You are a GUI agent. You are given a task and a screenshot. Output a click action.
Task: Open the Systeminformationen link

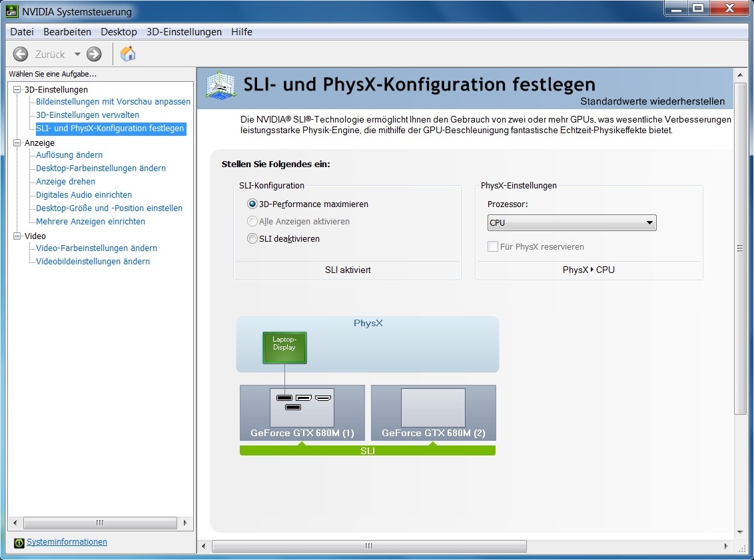coord(67,542)
